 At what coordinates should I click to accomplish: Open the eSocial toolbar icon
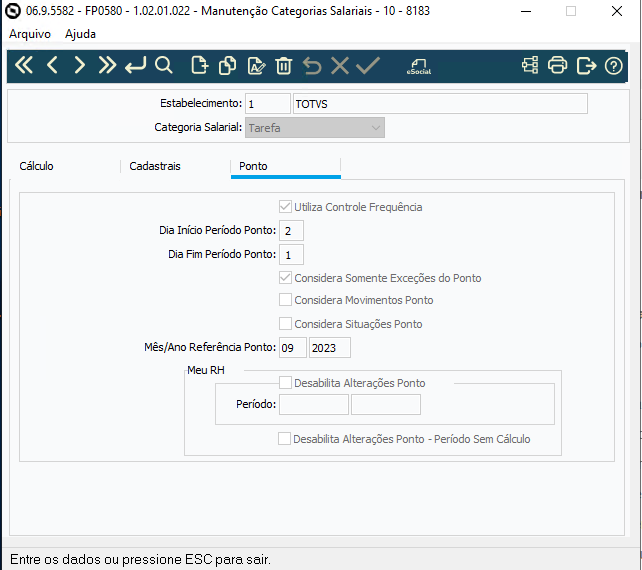419,66
